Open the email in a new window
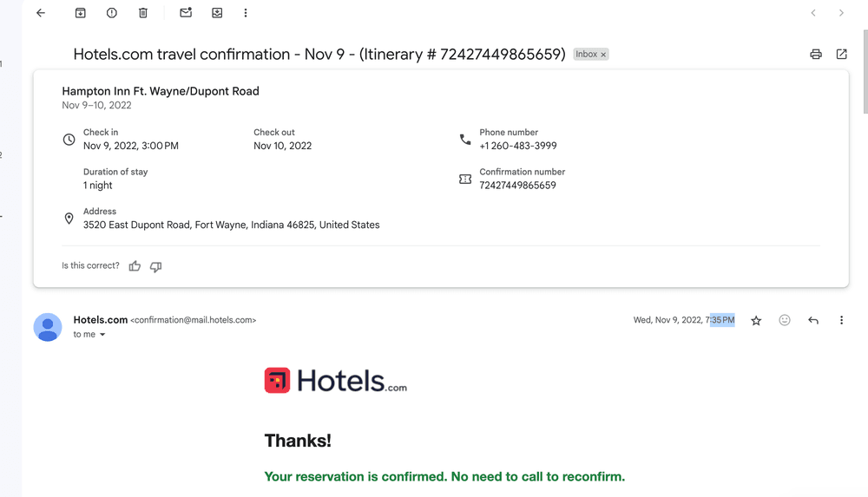Image resolution: width=868 pixels, height=497 pixels. tap(841, 54)
